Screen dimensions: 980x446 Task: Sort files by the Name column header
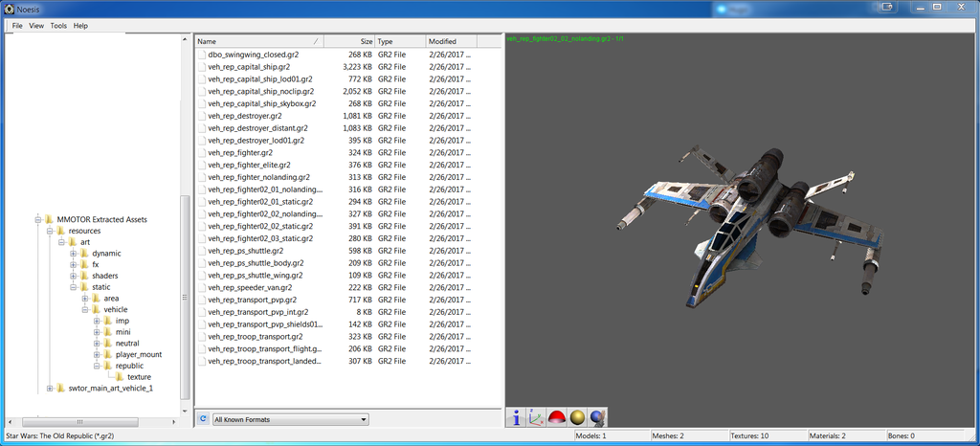(x=259, y=41)
